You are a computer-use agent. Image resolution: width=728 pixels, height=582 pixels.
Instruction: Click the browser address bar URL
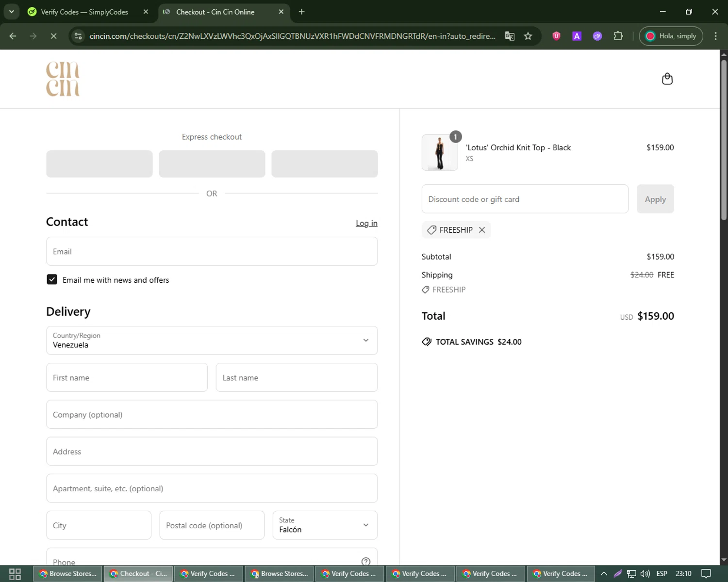(x=292, y=36)
